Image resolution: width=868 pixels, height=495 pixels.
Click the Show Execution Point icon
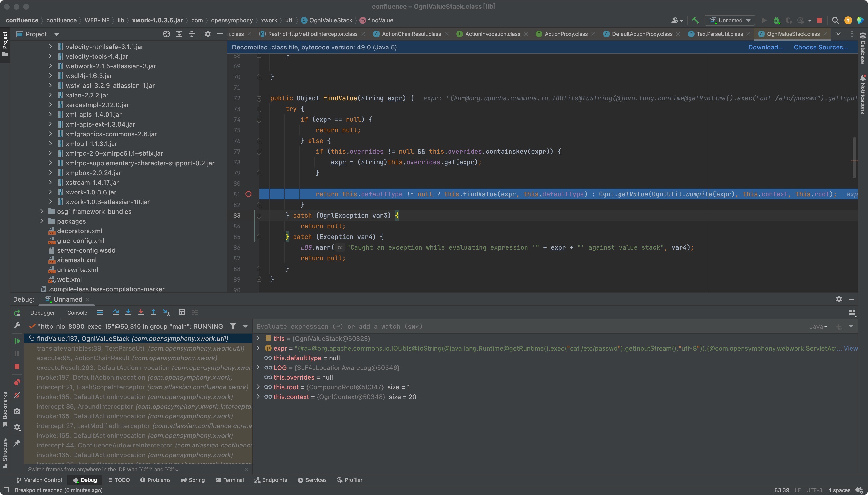tap(100, 312)
